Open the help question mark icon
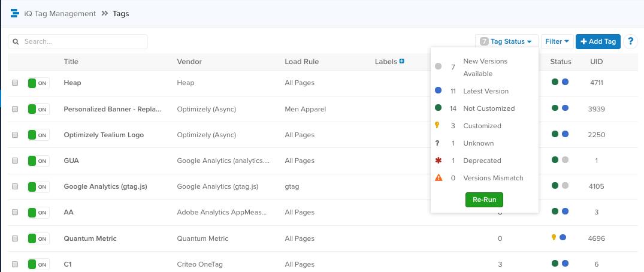Viewport: 644px width, 272px height. 630,41
